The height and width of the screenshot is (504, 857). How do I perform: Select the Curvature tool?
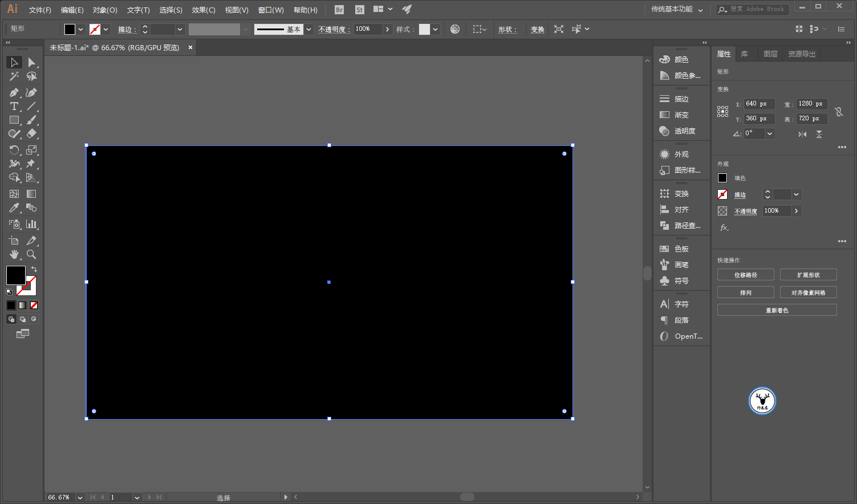tap(31, 92)
